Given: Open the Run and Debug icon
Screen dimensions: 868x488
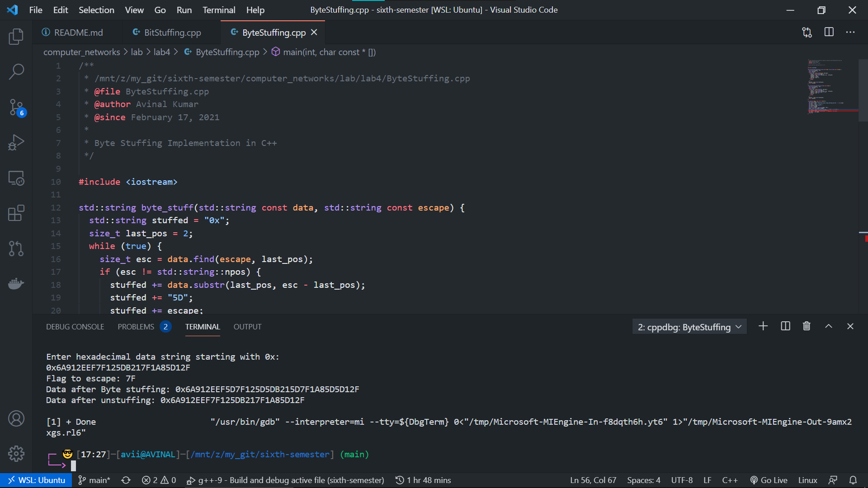Looking at the screenshot, I should (x=16, y=142).
